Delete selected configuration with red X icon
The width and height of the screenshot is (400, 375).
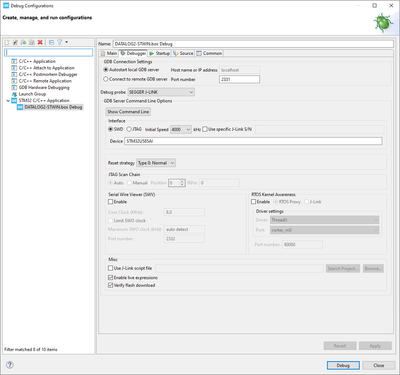(40, 42)
